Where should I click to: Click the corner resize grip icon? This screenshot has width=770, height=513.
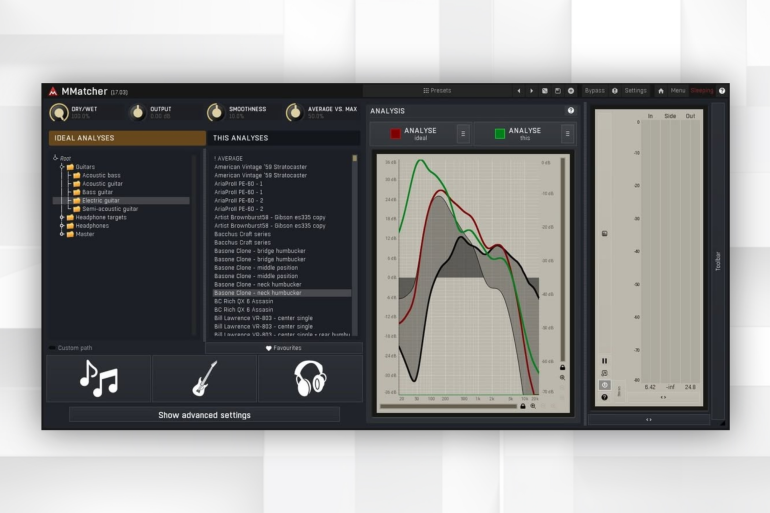(722, 423)
